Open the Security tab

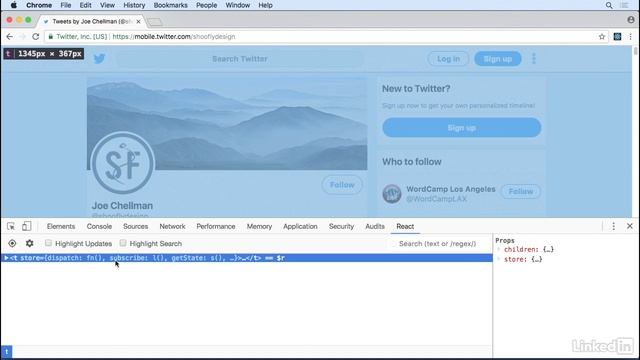(x=341, y=226)
